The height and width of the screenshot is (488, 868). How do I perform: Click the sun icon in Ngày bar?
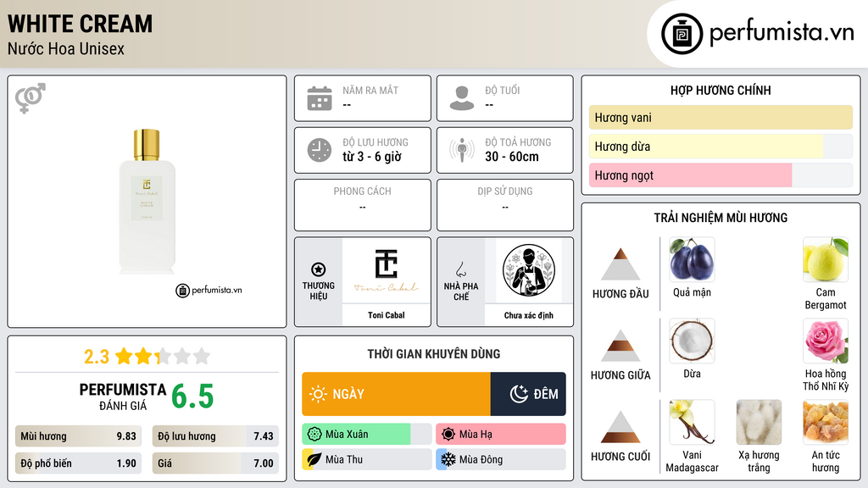click(x=318, y=394)
